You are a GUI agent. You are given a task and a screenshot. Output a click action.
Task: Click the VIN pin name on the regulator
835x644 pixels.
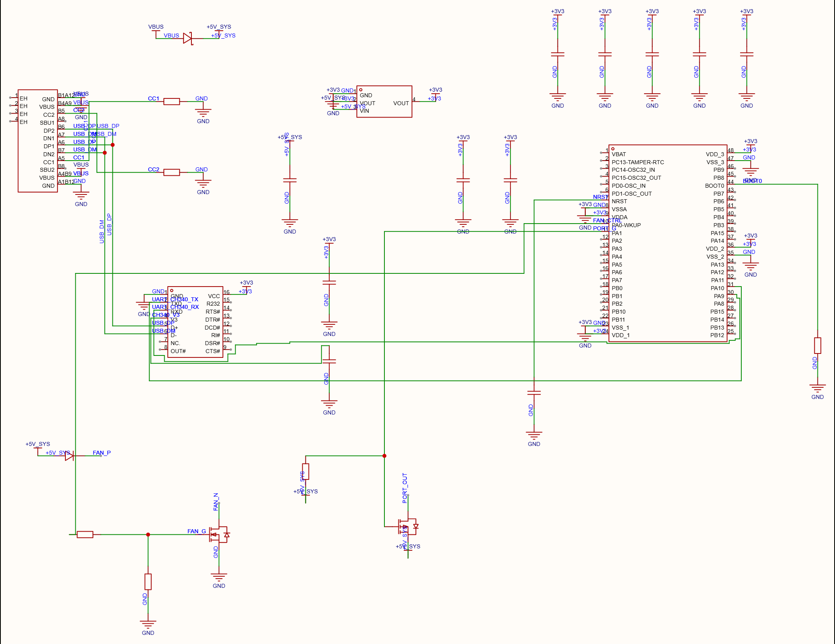tap(364, 111)
